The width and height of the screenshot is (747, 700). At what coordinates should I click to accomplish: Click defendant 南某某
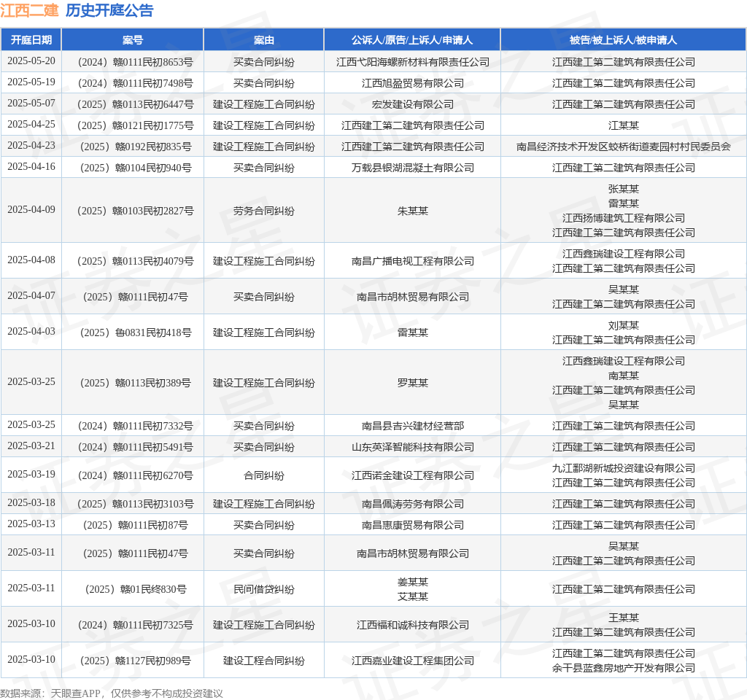tap(623, 376)
